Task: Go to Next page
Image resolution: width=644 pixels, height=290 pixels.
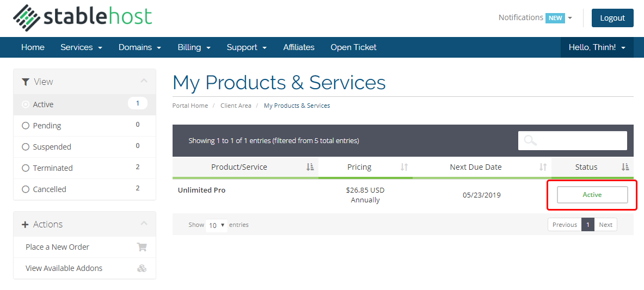Action: pos(605,225)
